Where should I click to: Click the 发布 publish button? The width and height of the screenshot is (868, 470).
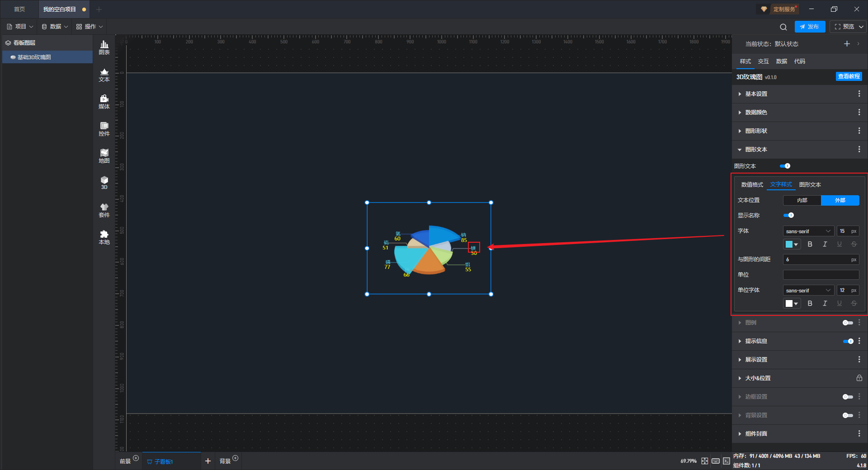click(810, 27)
